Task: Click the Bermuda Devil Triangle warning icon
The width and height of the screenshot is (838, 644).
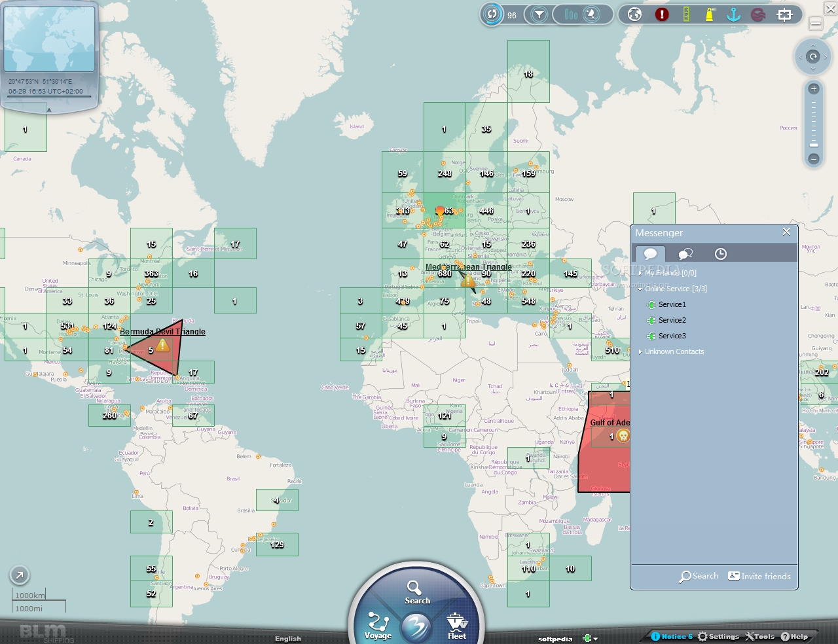Action: (x=162, y=345)
